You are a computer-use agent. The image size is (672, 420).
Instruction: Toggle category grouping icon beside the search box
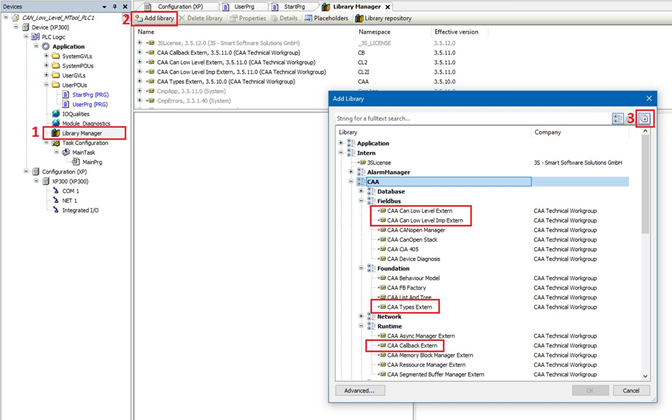[x=620, y=118]
